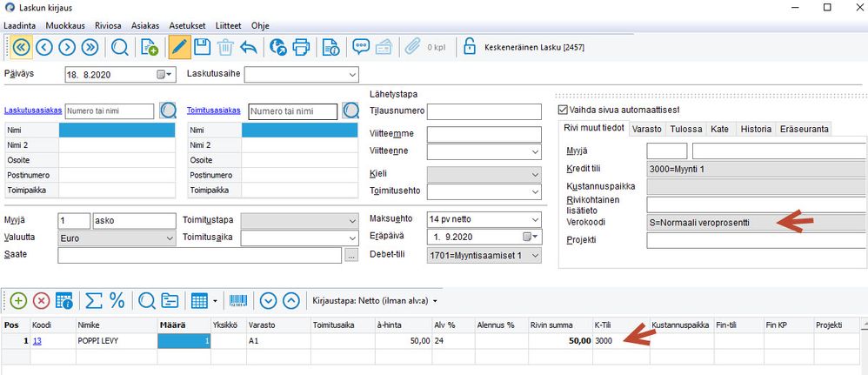Click the Laskutusasiakas link
Image resolution: width=868 pixels, height=375 pixels.
point(33,110)
